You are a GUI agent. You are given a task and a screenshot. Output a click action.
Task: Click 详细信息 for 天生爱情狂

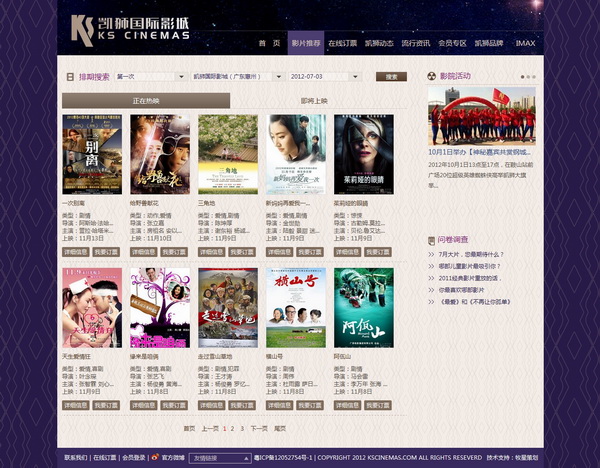(x=75, y=405)
